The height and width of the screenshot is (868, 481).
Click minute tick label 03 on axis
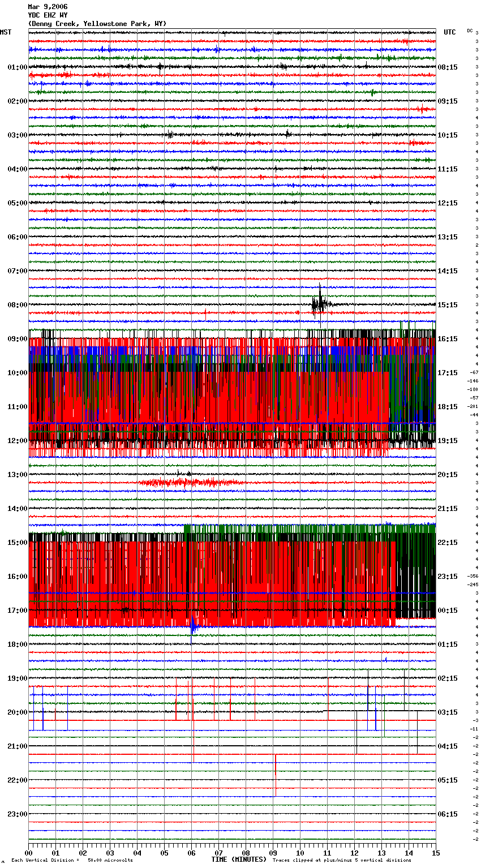tap(110, 853)
